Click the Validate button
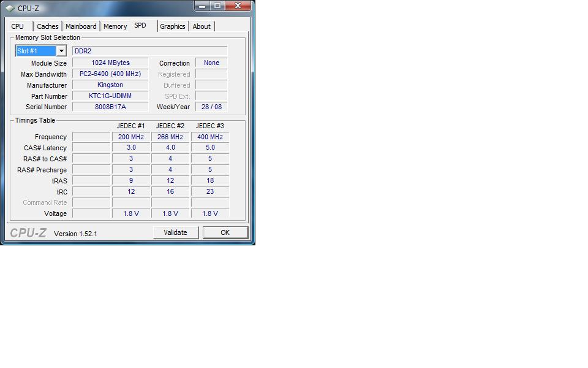The height and width of the screenshot is (368, 588). pyautogui.click(x=176, y=232)
